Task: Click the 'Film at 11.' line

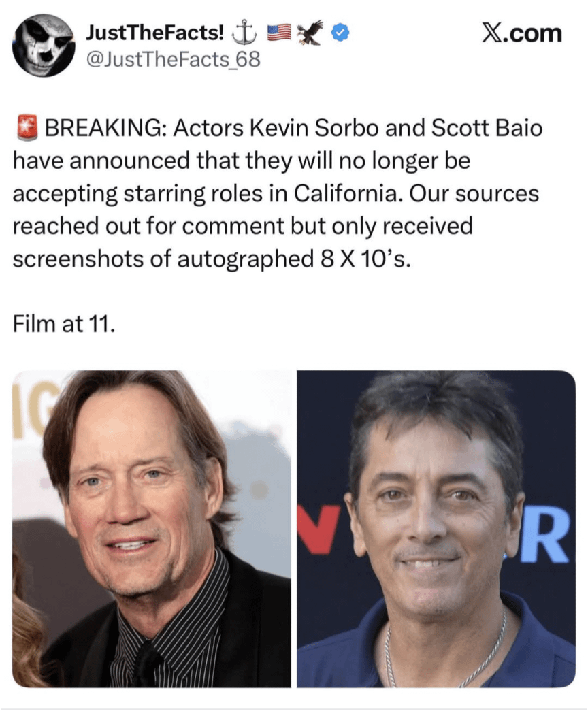Action: pyautogui.click(x=64, y=324)
